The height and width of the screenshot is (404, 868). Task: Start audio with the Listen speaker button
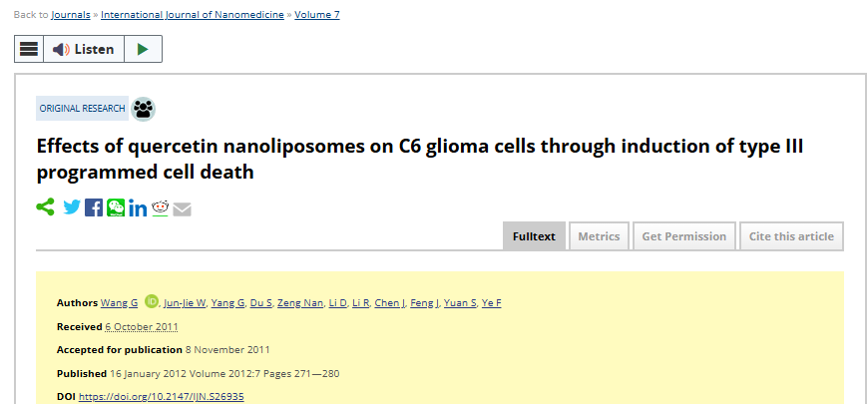pyautogui.click(x=84, y=49)
